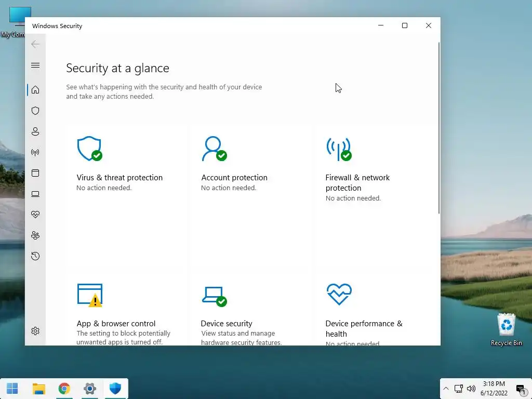
Task: Maximize the Windows Security window
Action: click(x=404, y=25)
